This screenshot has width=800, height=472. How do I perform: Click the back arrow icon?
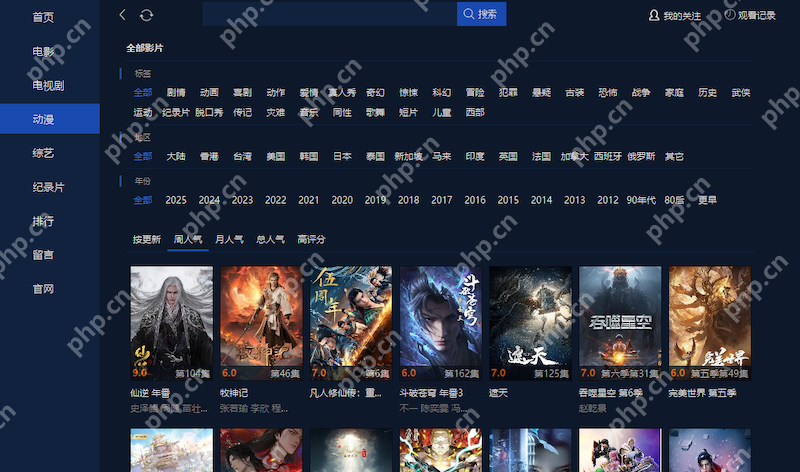(x=123, y=15)
